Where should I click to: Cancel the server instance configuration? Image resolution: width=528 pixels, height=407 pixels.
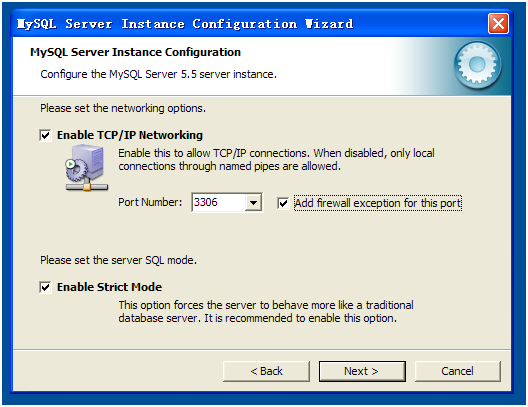(x=458, y=371)
